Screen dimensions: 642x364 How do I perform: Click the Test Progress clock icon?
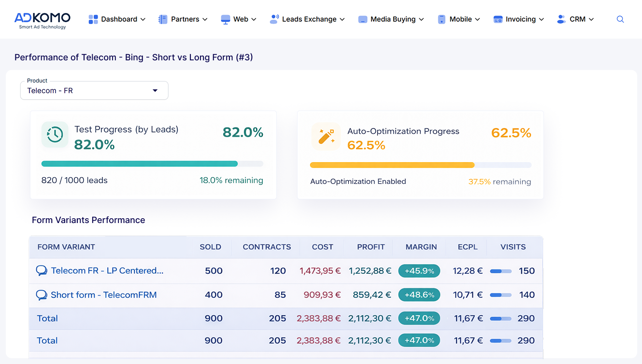(x=55, y=134)
